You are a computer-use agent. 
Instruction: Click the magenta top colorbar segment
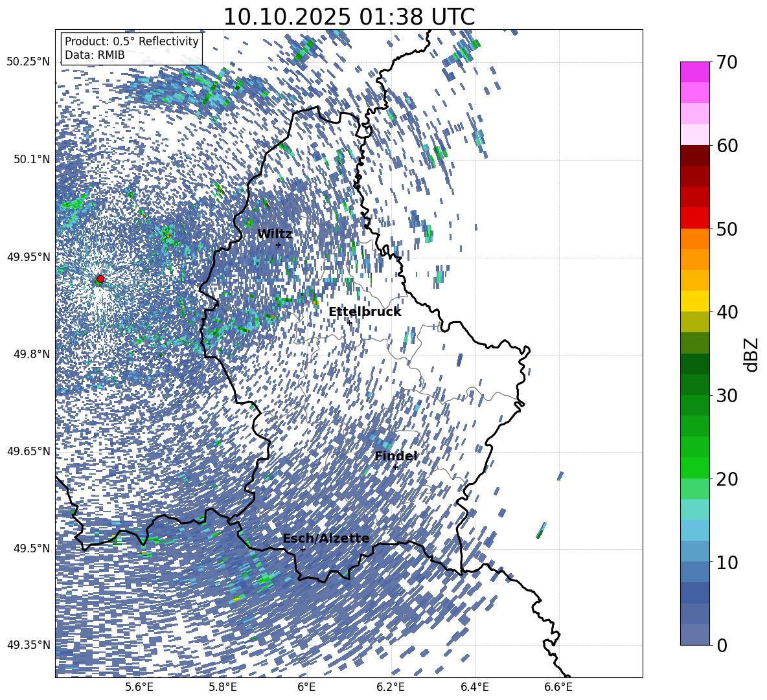point(694,73)
